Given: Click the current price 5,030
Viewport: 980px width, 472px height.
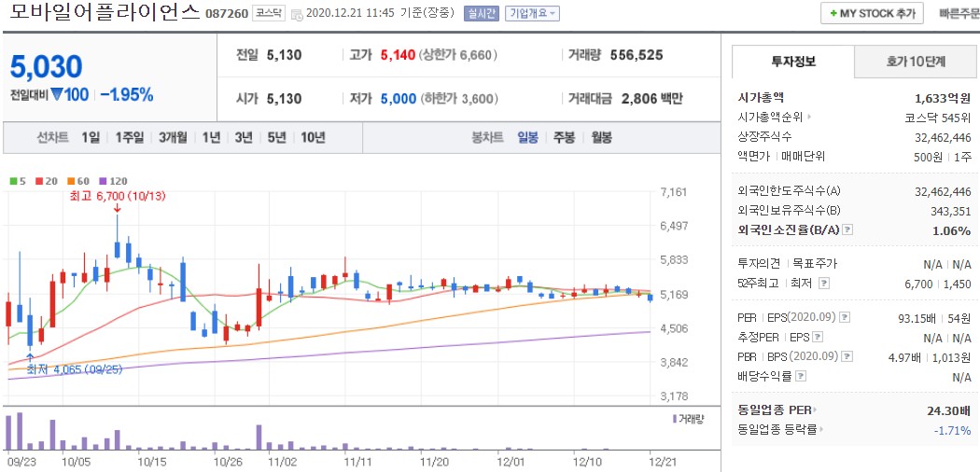Looking at the screenshot, I should (x=47, y=67).
